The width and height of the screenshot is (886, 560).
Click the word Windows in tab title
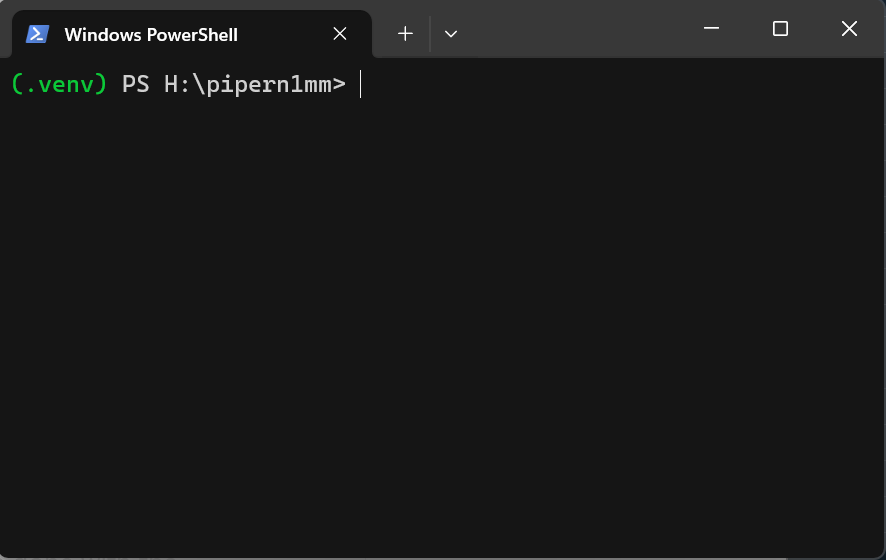pos(102,35)
